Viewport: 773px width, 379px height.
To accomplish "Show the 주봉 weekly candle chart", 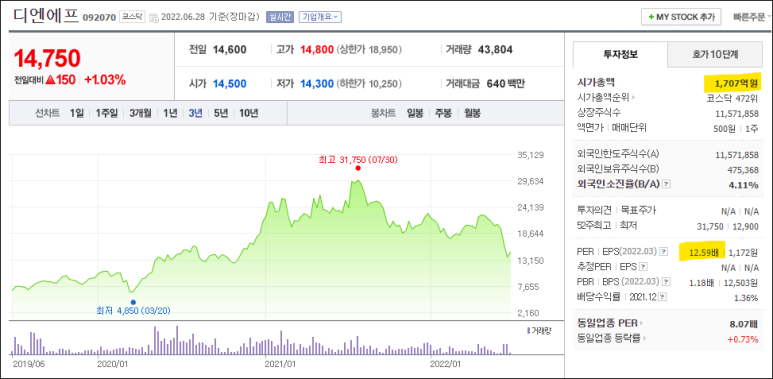I will point(443,113).
